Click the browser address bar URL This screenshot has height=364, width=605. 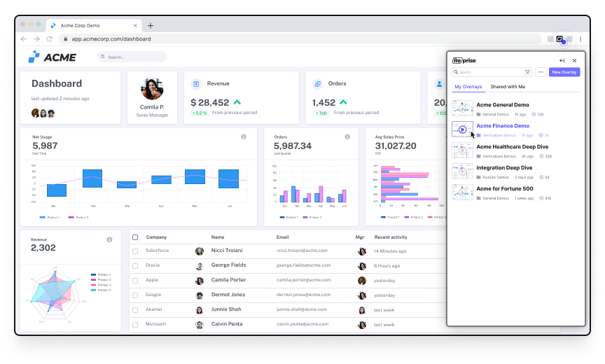click(111, 39)
